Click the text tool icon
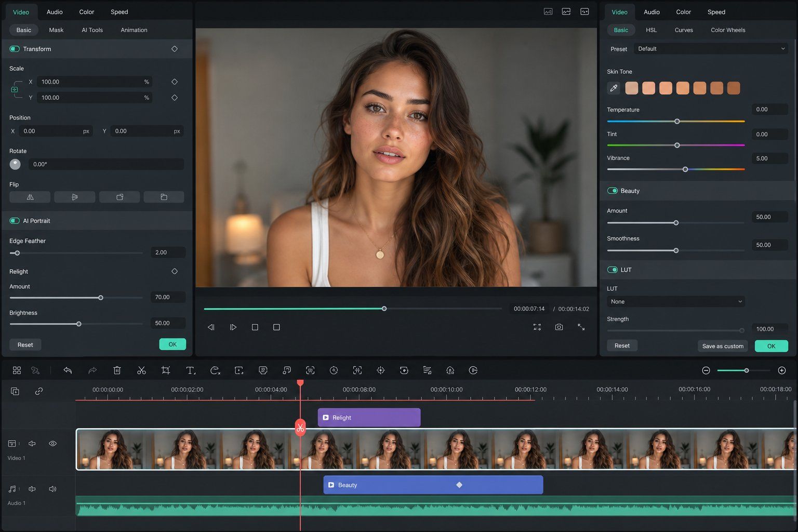 coord(190,370)
